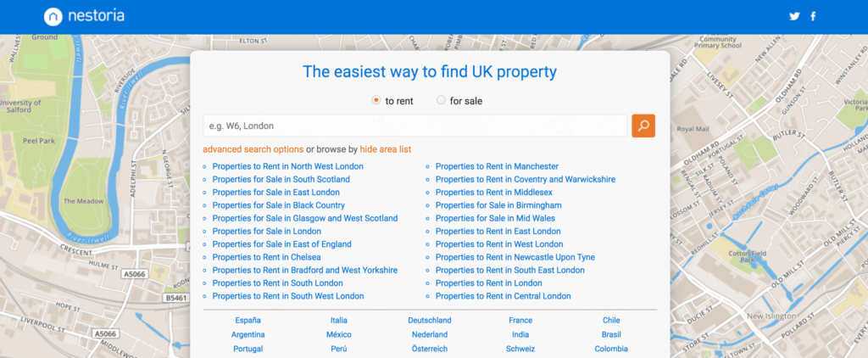Viewport: 868px width, 358px height.
Task: Expand advanced search options
Action: pyautogui.click(x=253, y=149)
